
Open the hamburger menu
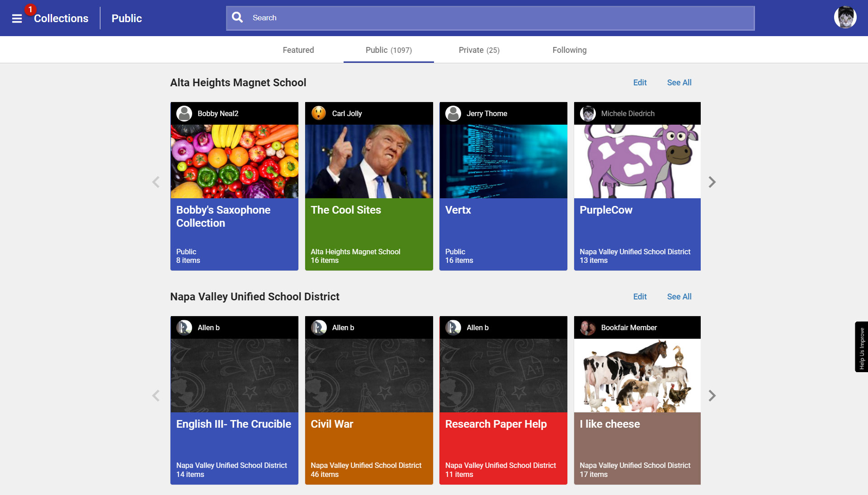[17, 19]
